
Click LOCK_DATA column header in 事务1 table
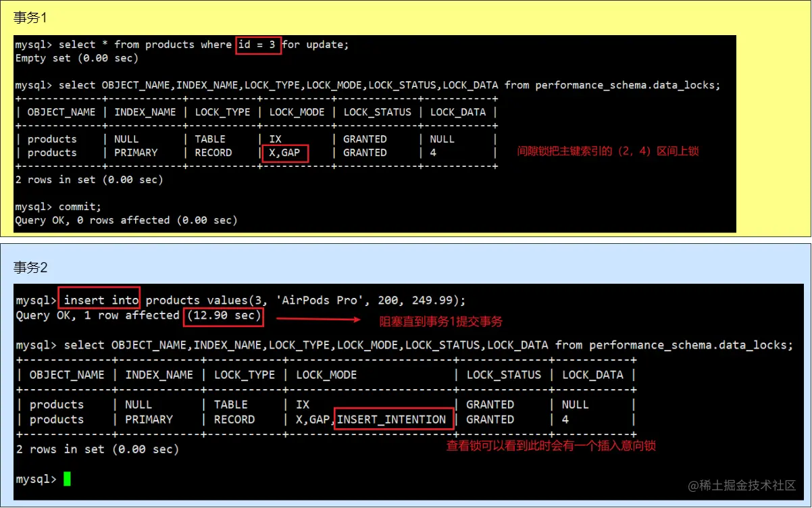457,112
